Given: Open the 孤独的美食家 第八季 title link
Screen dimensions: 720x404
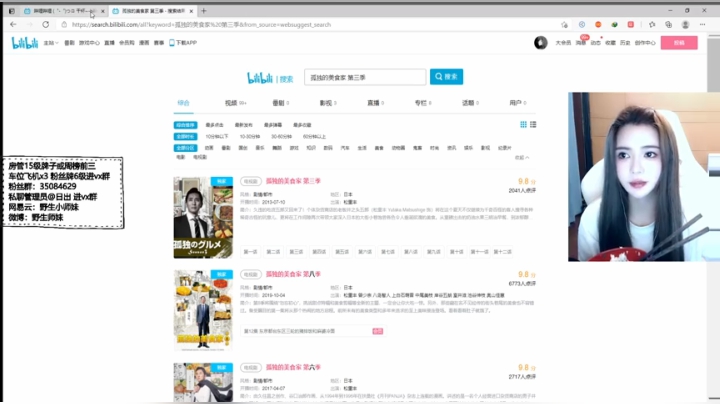Looking at the screenshot, I should pyautogui.click(x=293, y=274).
